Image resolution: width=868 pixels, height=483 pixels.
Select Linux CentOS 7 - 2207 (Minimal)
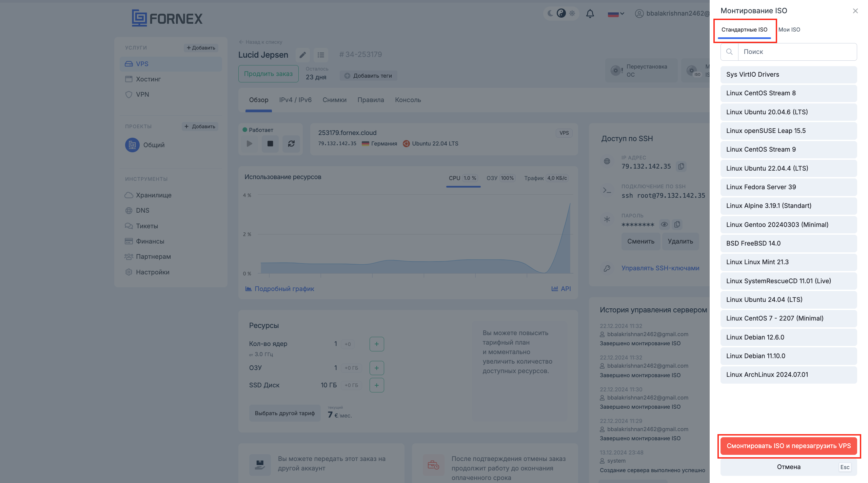pyautogui.click(x=788, y=318)
